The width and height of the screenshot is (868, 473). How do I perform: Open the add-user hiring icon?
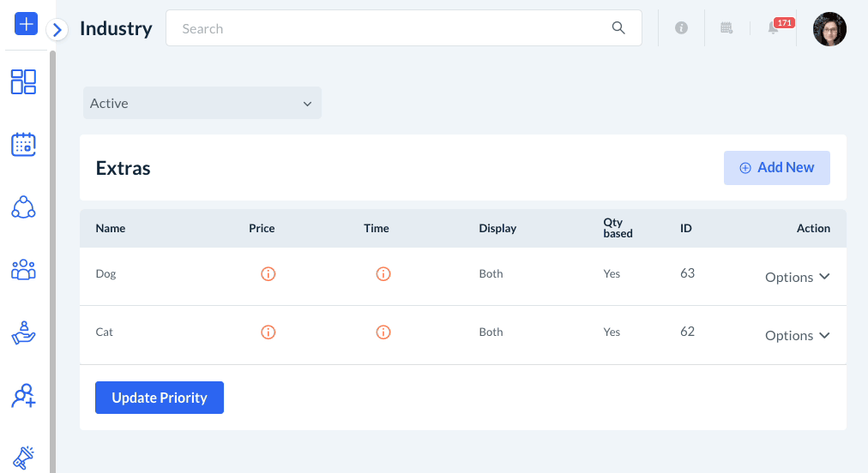(23, 395)
